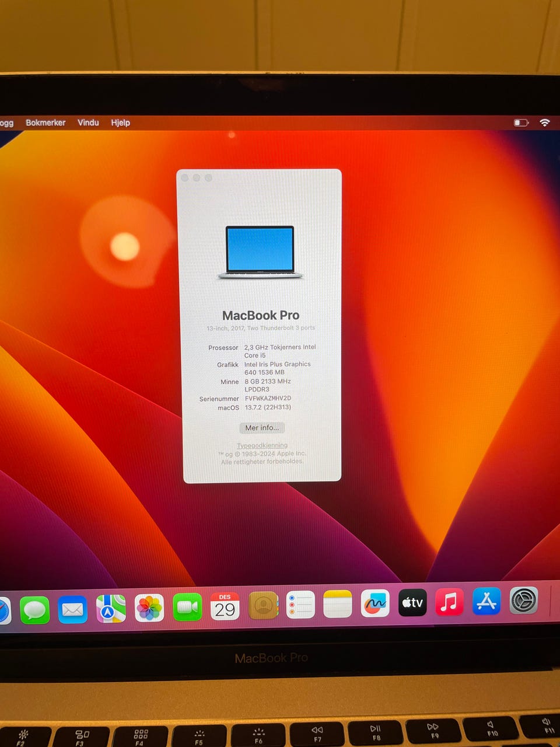Open the Bokmerker menu
Image resolution: width=560 pixels, height=747 pixels.
coord(45,123)
